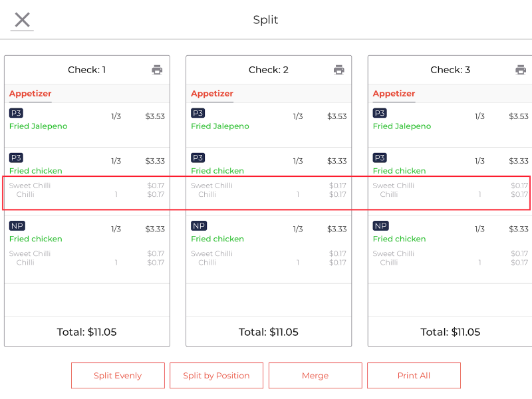
Task: Merge the checks
Action: click(x=315, y=375)
